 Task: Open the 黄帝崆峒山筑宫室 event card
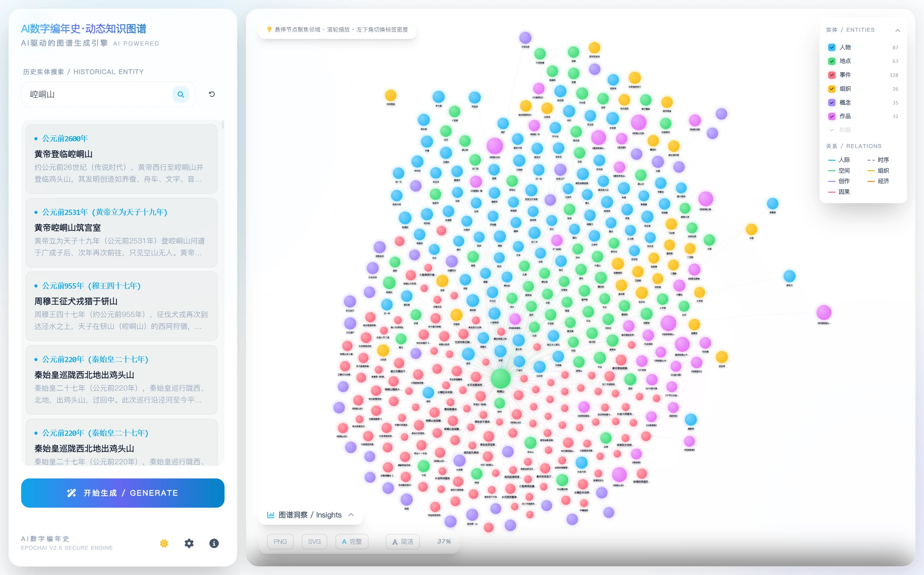coord(121,232)
